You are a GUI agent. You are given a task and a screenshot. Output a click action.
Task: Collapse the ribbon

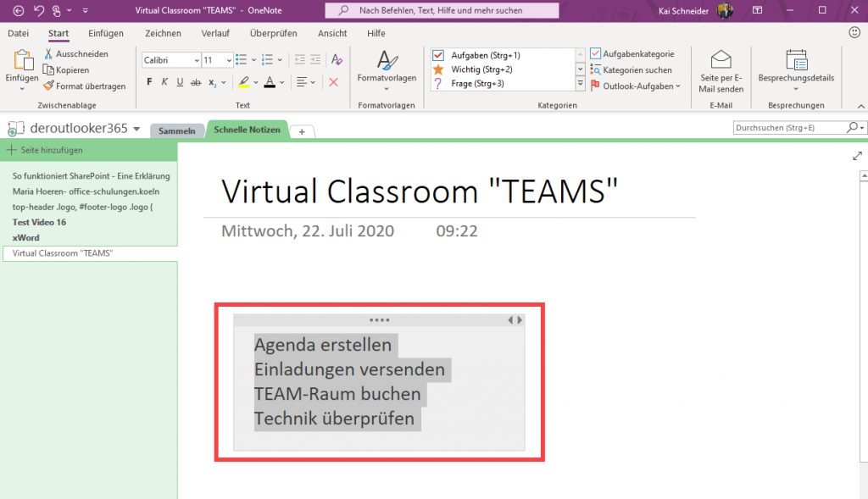[861, 106]
